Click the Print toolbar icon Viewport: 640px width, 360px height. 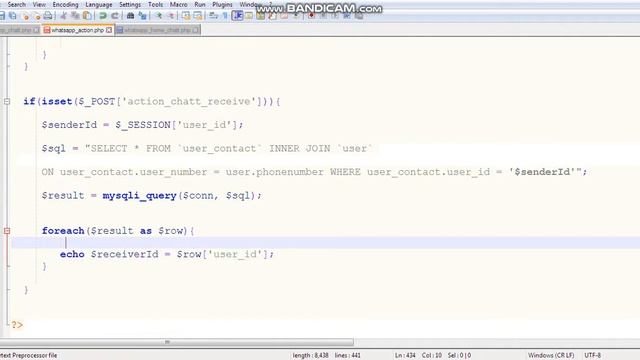tap(48, 16)
